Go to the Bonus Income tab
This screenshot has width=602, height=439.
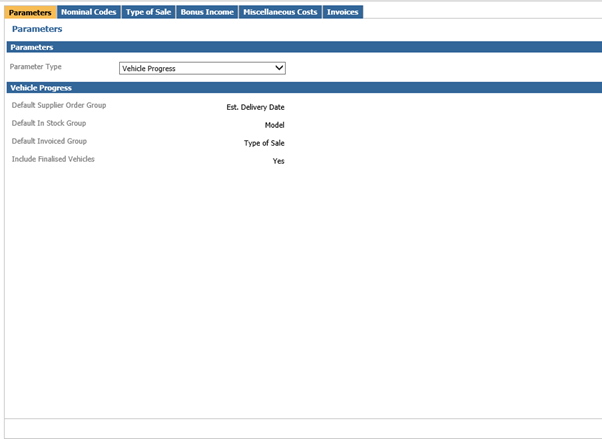(x=207, y=12)
